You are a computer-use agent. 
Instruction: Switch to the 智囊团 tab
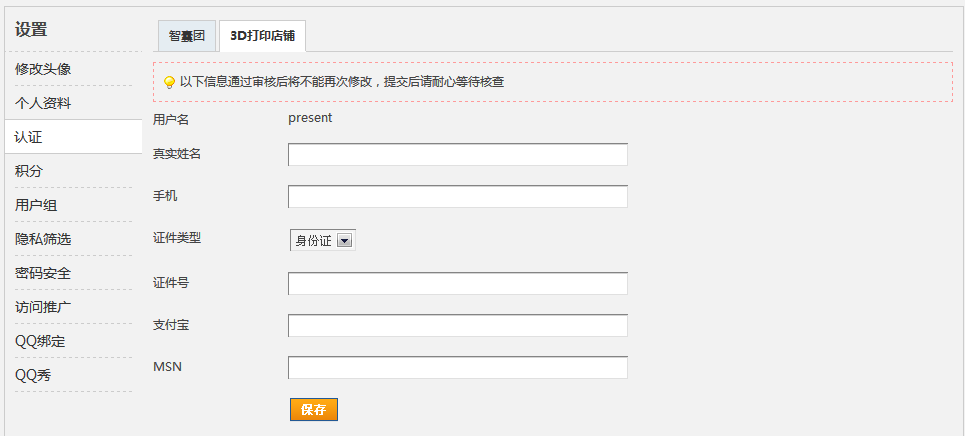(x=186, y=36)
